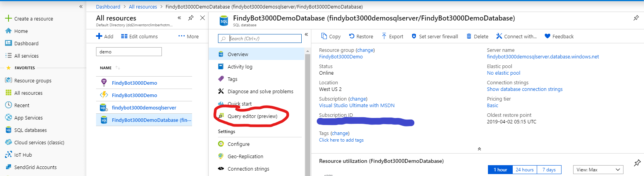The height and width of the screenshot is (176, 644).
Task: Pin the Resource utilization chart
Action: point(637,163)
